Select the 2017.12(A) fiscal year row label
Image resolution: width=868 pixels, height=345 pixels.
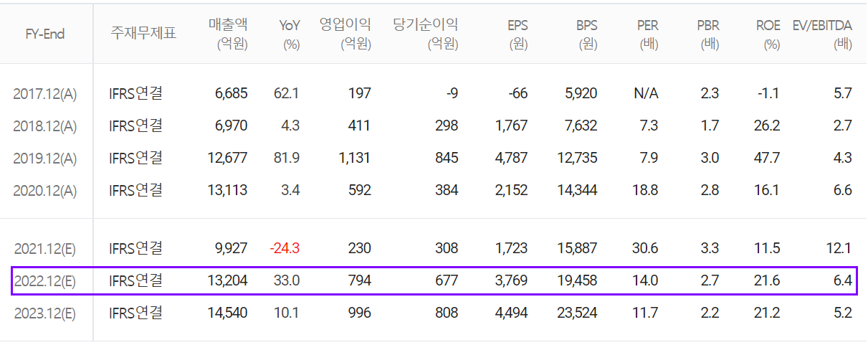tap(45, 93)
